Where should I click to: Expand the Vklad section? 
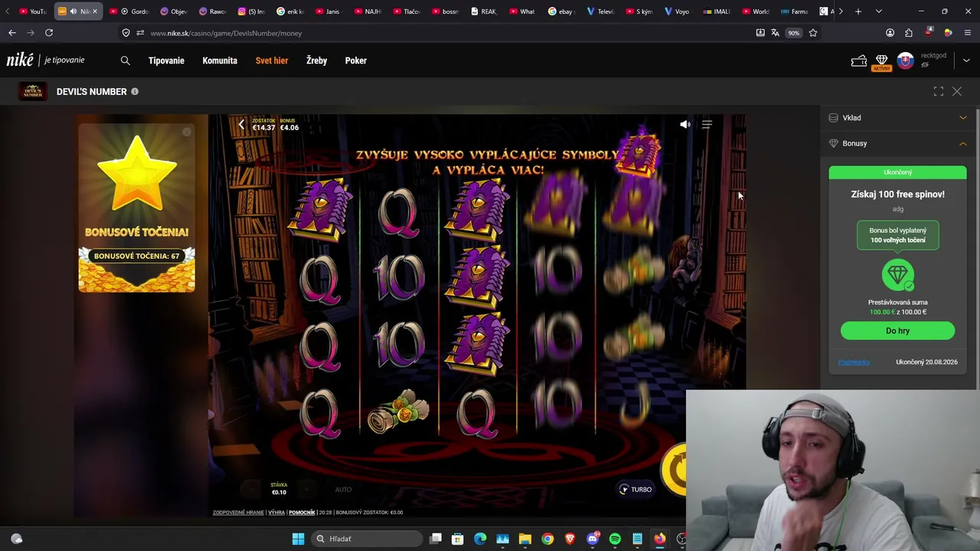897,118
